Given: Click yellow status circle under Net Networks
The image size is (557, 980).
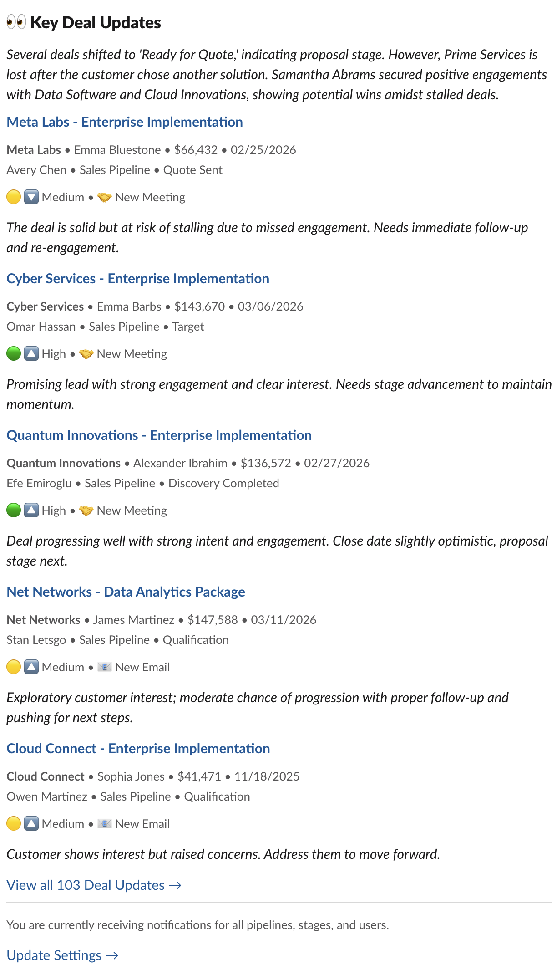Looking at the screenshot, I should [x=14, y=667].
